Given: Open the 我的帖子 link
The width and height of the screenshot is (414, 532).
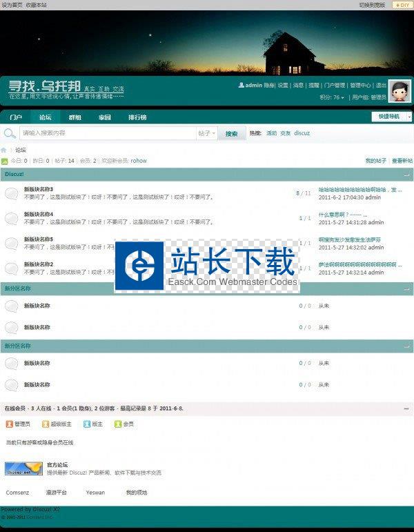Looking at the screenshot, I should pyautogui.click(x=375, y=161).
